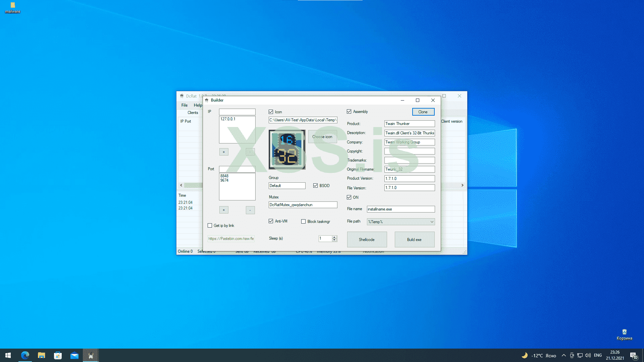
Task: Open the File menu
Action: tap(184, 105)
